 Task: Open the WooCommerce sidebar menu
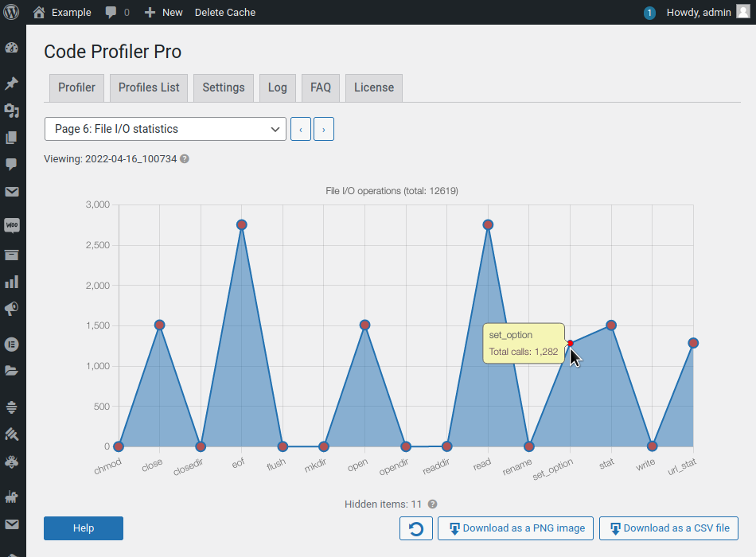12,226
